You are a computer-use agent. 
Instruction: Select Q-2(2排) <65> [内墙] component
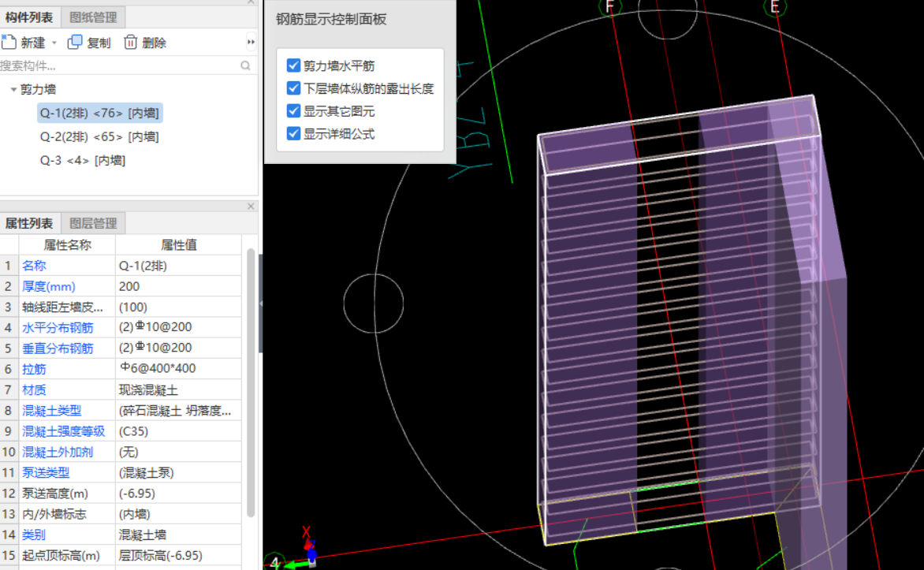(99, 136)
